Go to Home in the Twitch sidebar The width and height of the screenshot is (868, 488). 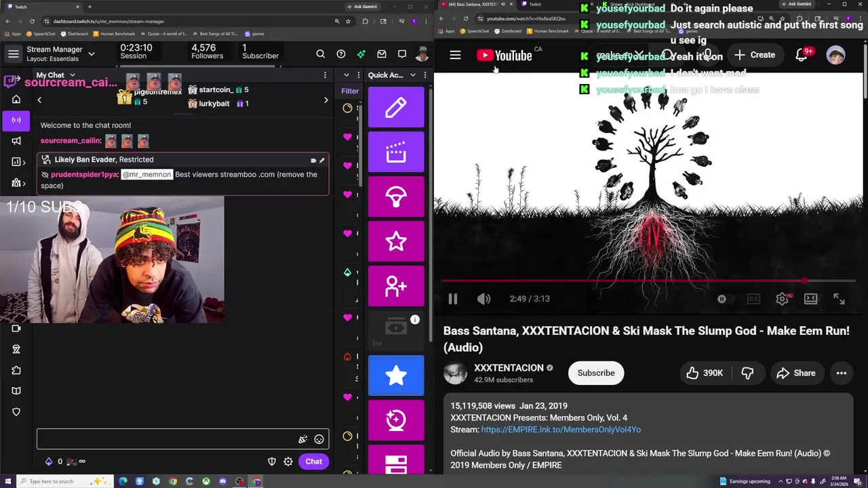point(16,99)
